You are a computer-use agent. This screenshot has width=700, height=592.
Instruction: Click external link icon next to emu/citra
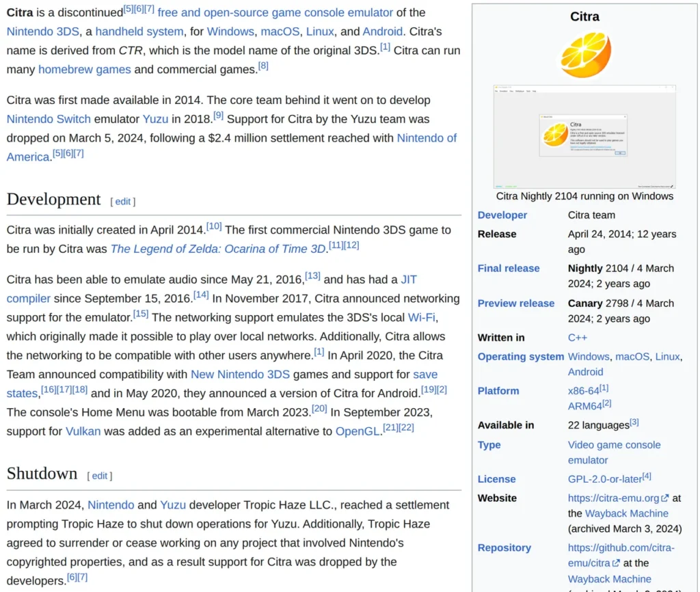click(616, 563)
